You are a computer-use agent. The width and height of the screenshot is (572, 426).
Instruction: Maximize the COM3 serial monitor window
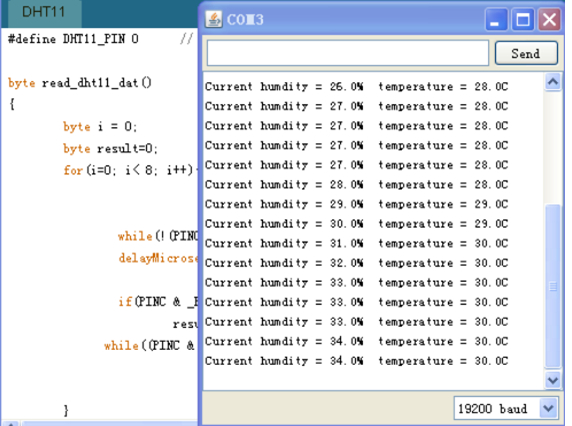pos(523,19)
